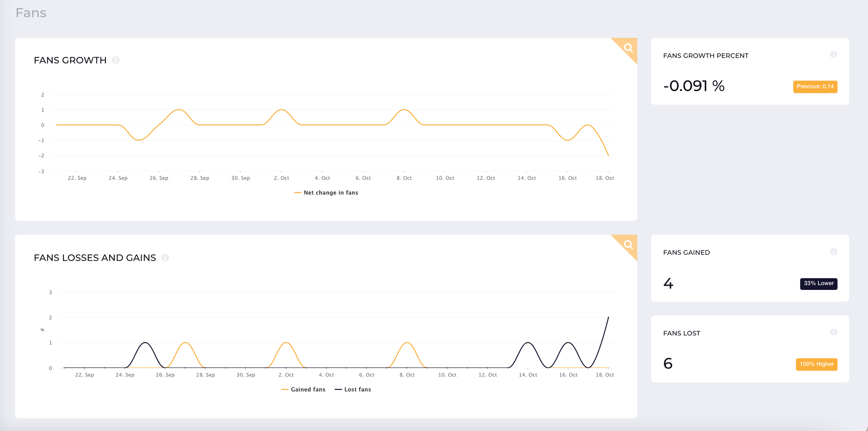Click FANS LOST card title
Viewport: 868px width, 431px height.
(x=682, y=333)
